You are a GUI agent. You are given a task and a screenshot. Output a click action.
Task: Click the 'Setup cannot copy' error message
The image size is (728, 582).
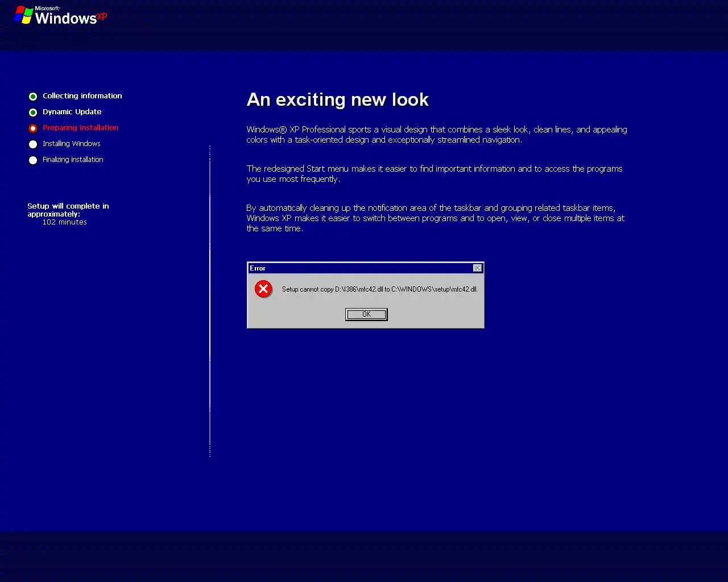tap(380, 289)
